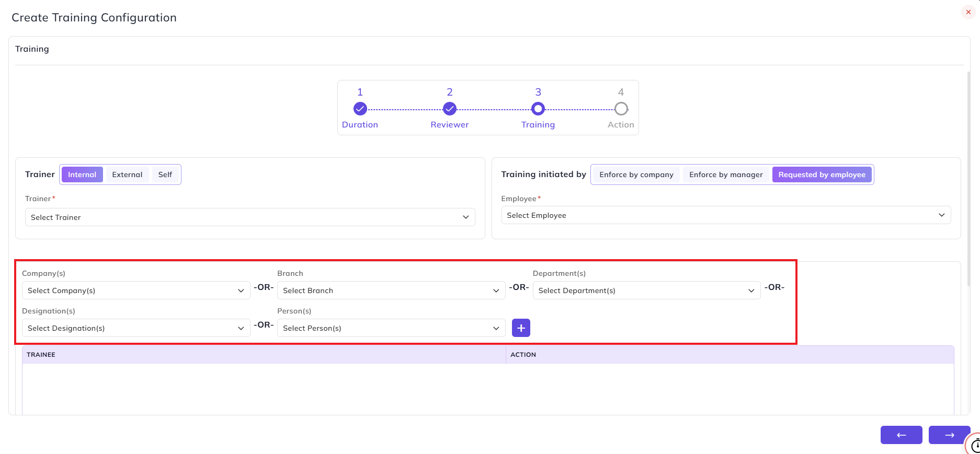The width and height of the screenshot is (980, 454).
Task: Click the completed Reviewer step circle
Action: (x=450, y=109)
